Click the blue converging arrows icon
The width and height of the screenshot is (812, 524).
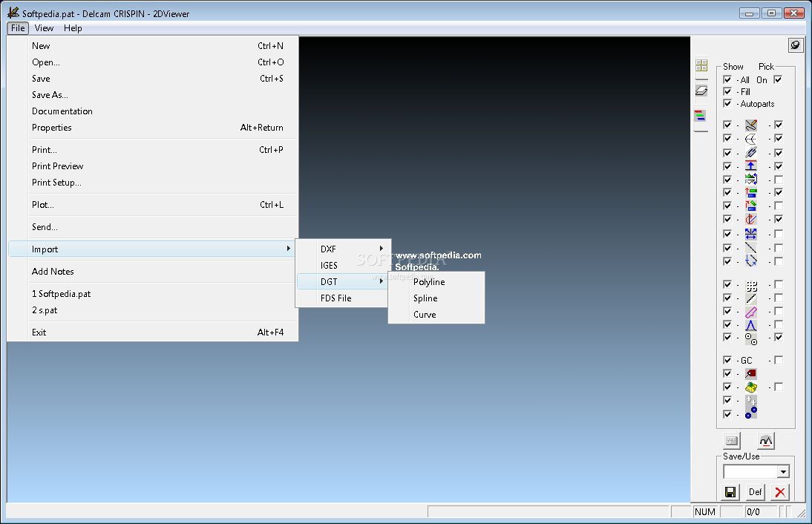[x=751, y=234]
